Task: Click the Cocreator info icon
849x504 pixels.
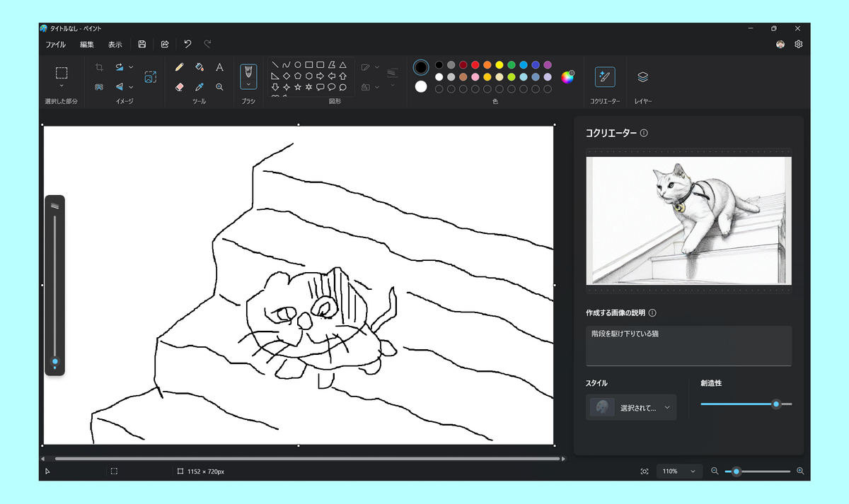Action: 644,133
